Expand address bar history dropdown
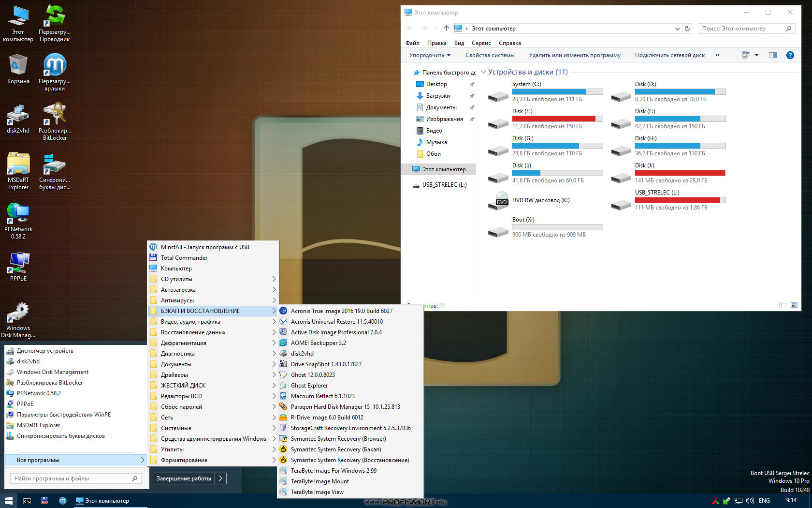 (677, 29)
